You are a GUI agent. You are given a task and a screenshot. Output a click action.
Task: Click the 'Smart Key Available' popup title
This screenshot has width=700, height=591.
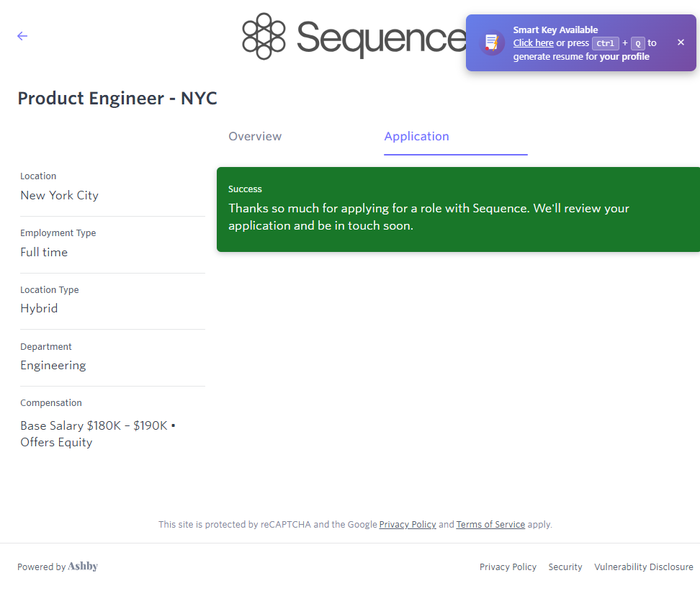(x=555, y=30)
